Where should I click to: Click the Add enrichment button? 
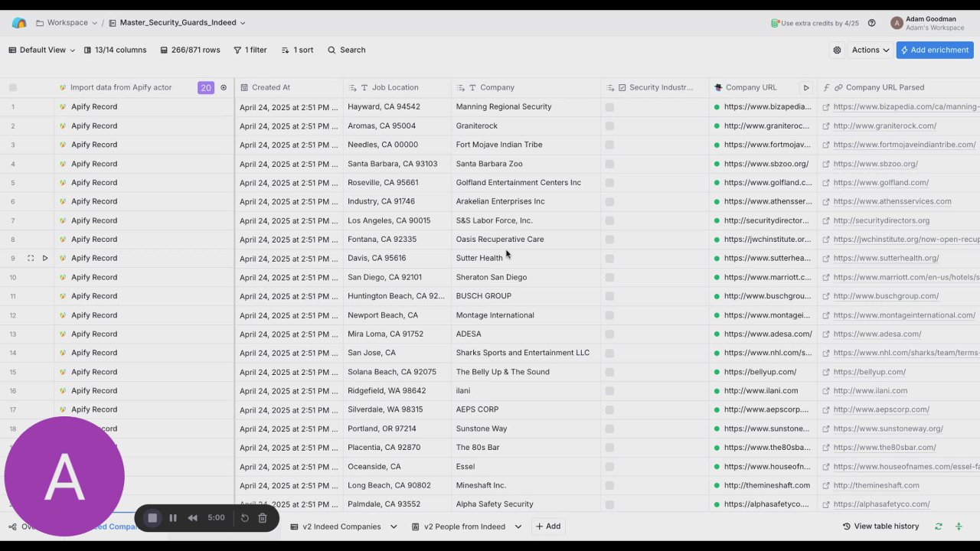coord(935,50)
